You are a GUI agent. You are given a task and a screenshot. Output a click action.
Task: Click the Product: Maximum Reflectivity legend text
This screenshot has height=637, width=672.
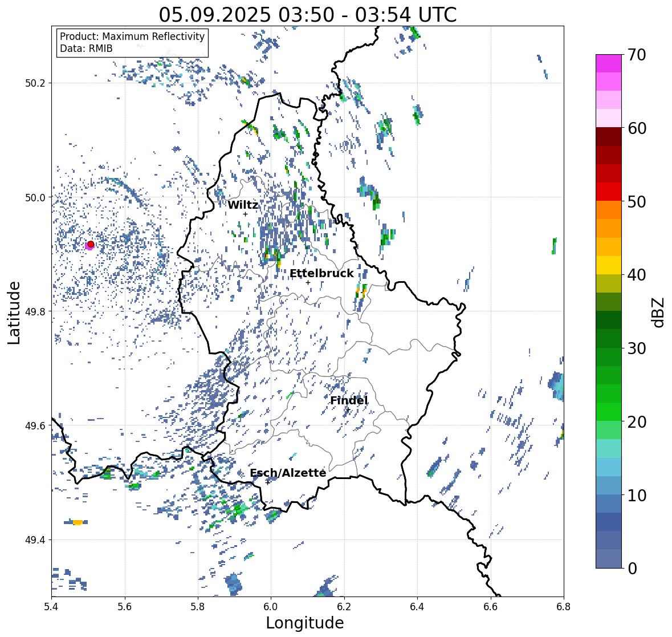point(132,36)
